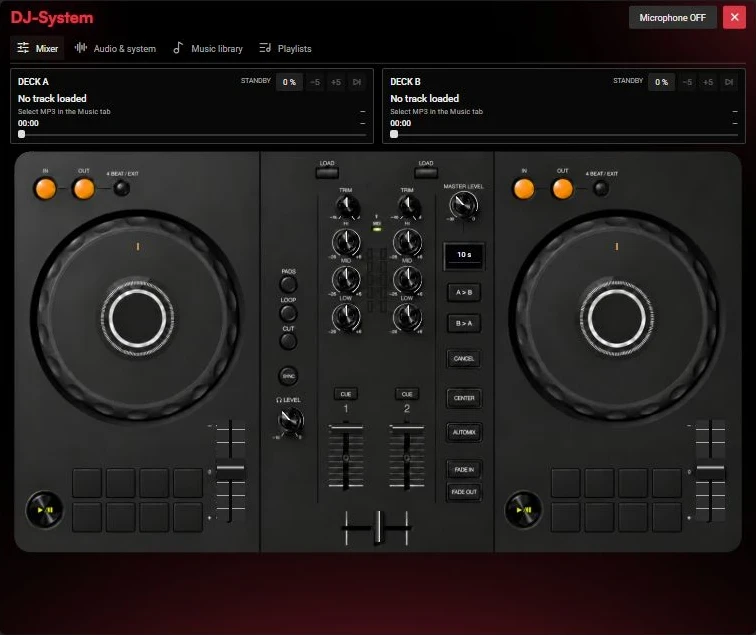756x635 pixels.
Task: Open the Music library tab
Action: click(208, 48)
